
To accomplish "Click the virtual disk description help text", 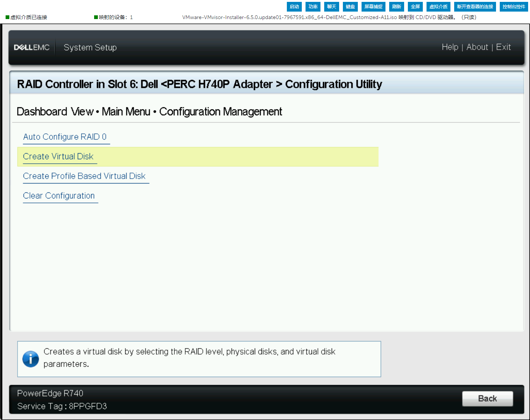I will (189, 358).
